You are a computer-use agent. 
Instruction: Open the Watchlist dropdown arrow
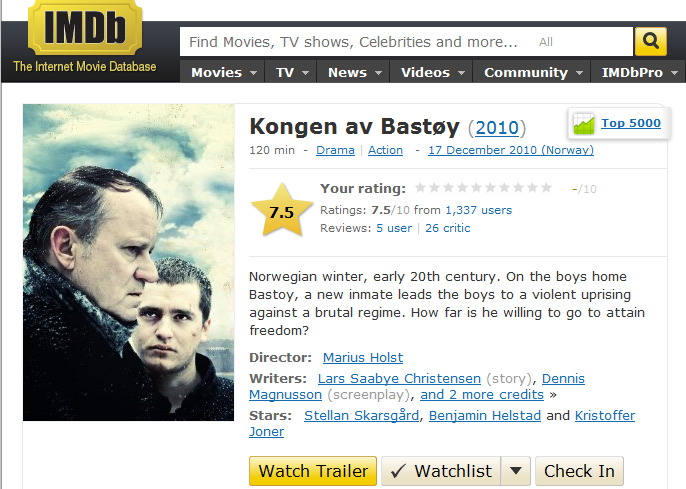coord(516,471)
